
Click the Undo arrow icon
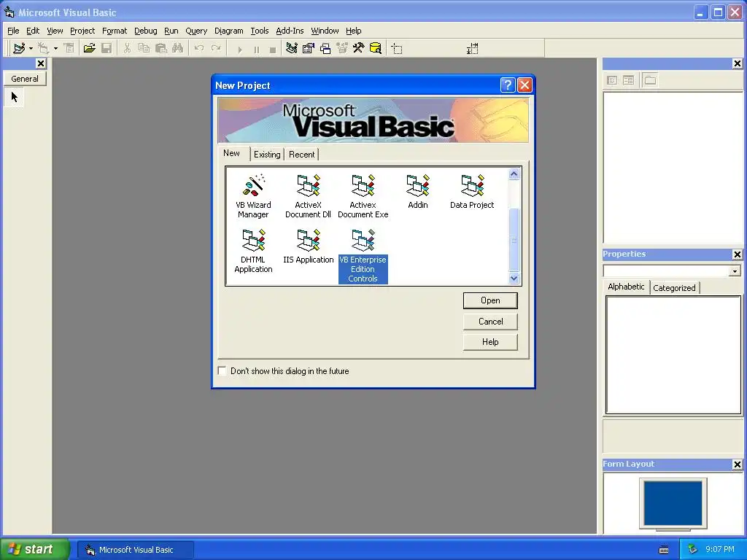[199, 48]
